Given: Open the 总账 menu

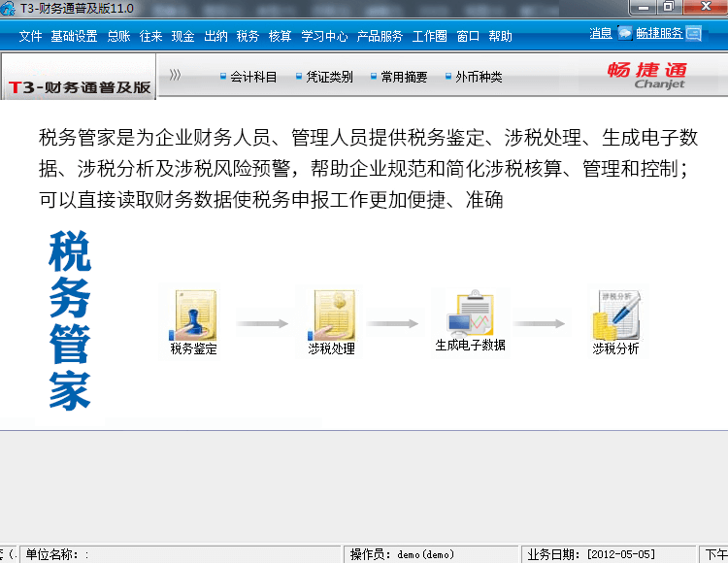Looking at the screenshot, I should (x=118, y=36).
